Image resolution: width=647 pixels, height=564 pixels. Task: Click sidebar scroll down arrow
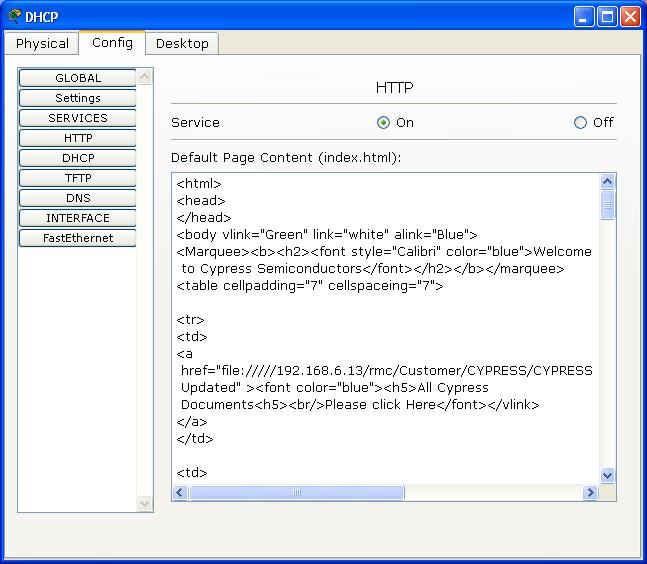click(144, 503)
